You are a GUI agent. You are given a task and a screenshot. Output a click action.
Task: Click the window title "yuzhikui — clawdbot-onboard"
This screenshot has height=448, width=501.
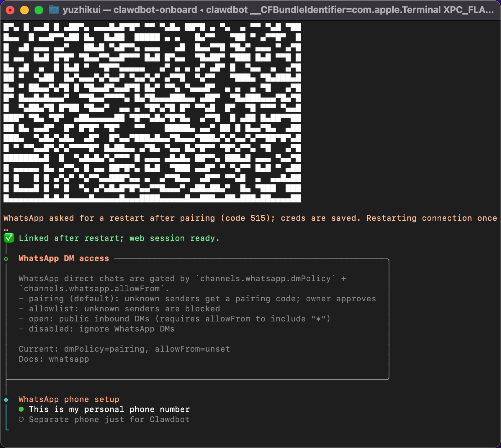[130, 10]
